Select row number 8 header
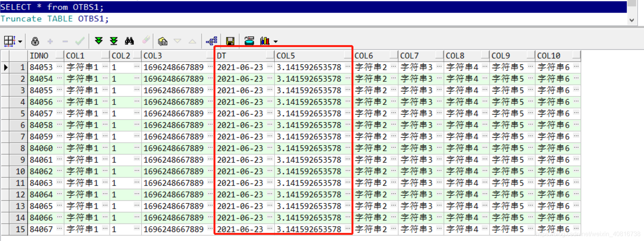 coord(18,148)
